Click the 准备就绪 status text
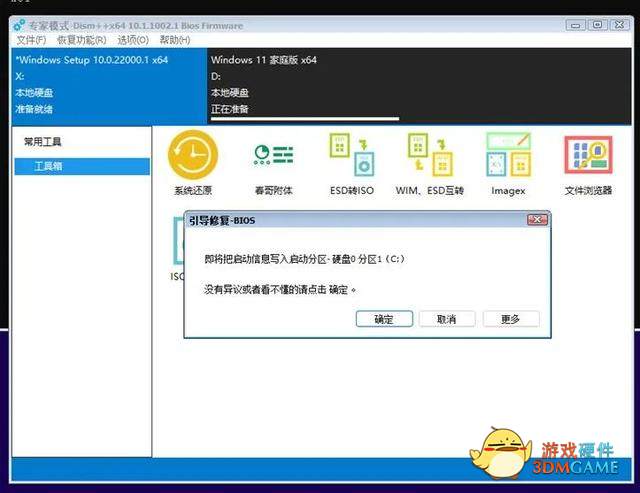Image resolution: width=640 pixels, height=493 pixels. click(34, 109)
